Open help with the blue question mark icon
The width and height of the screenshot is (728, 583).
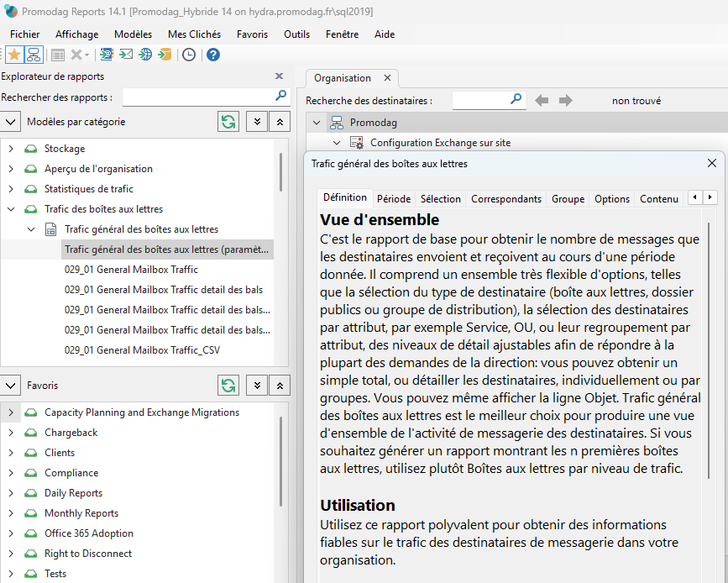tap(213, 55)
